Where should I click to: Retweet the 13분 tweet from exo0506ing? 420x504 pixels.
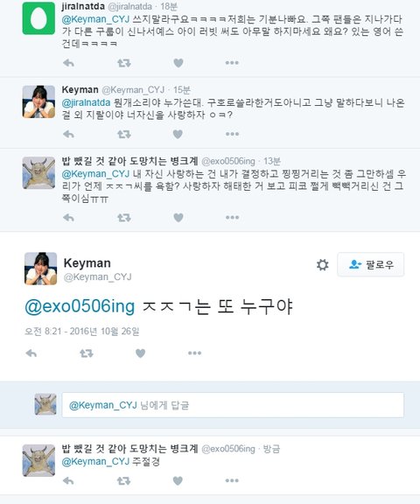123,218
